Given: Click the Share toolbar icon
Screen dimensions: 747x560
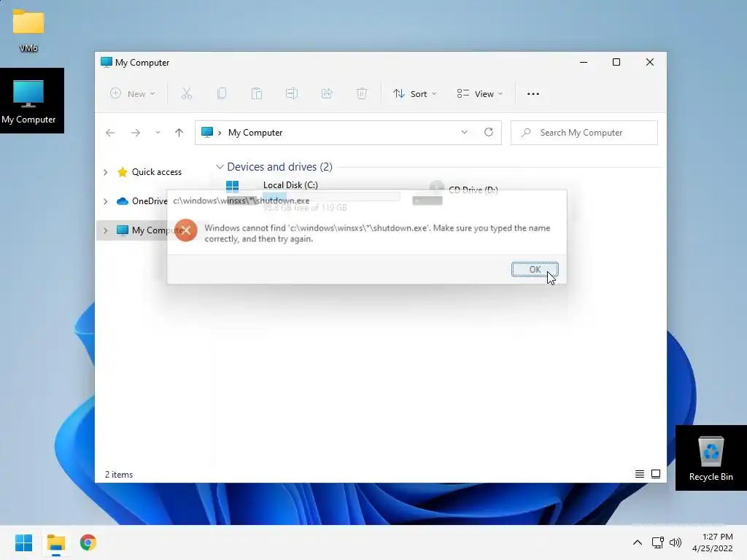Looking at the screenshot, I should coord(327,94).
